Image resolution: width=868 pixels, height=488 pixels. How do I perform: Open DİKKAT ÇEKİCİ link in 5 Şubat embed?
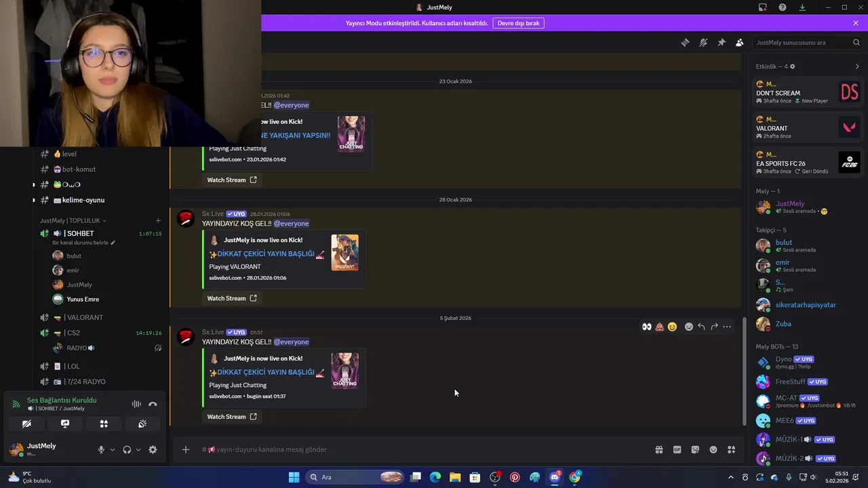coord(267,372)
